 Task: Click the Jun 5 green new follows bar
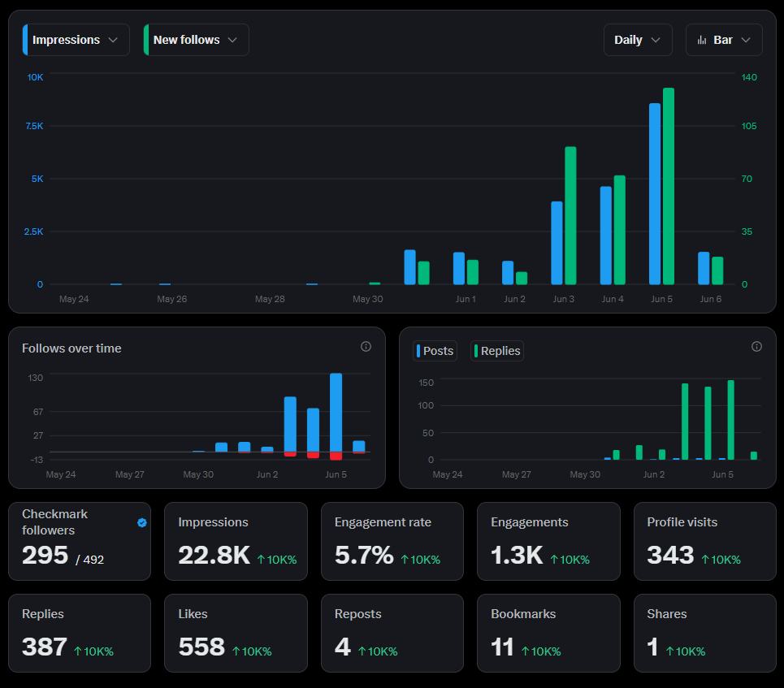[669, 186]
